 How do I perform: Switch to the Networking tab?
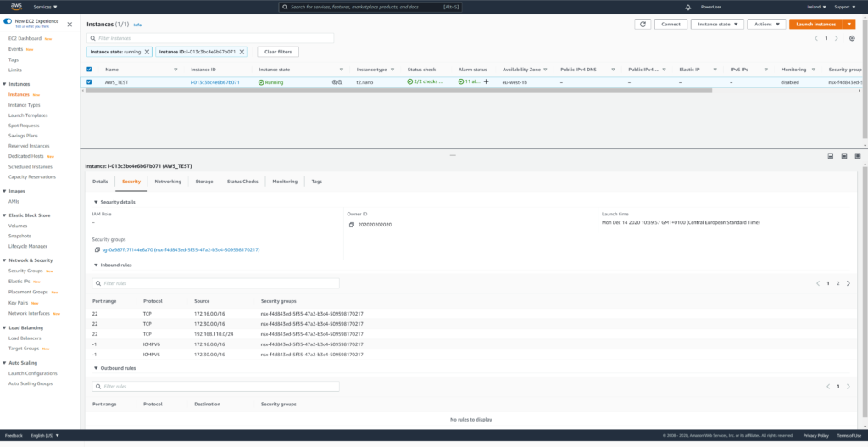click(168, 182)
